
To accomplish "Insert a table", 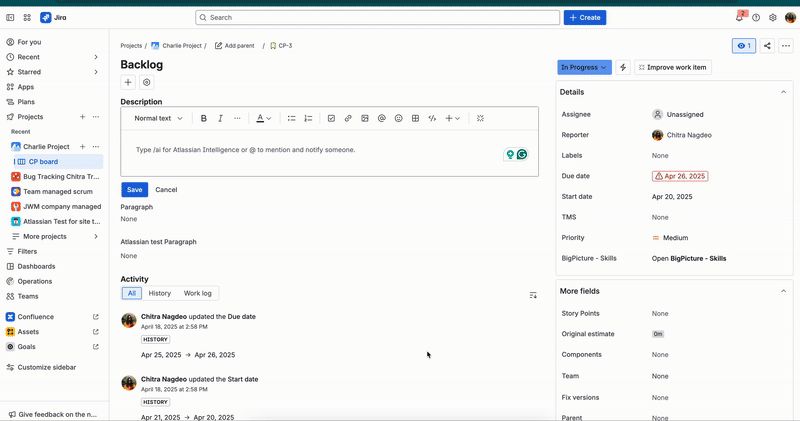I will point(415,118).
